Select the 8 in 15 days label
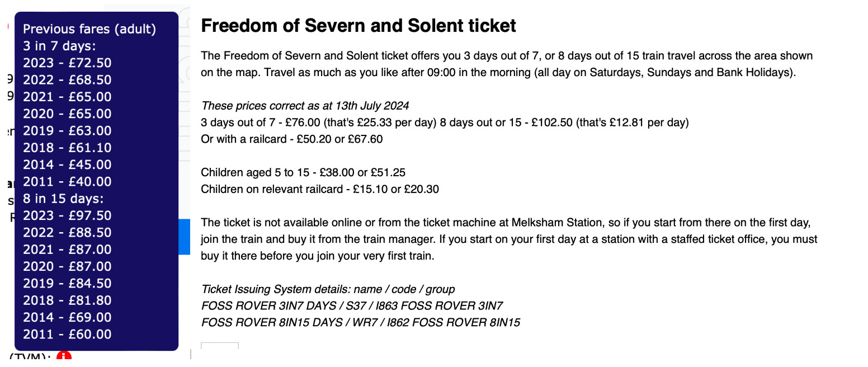This screenshot has height=367, width=868. click(x=63, y=199)
